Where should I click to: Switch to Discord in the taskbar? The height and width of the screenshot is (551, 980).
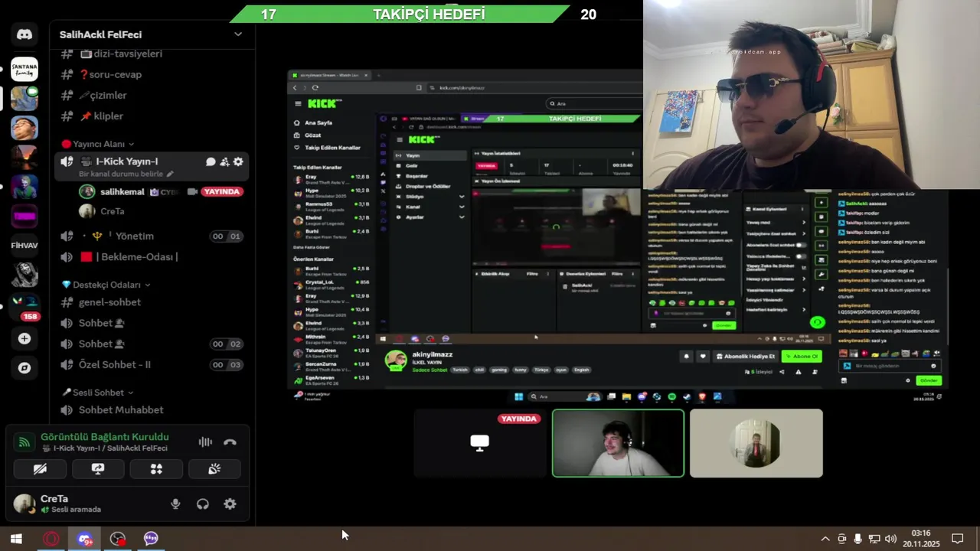pyautogui.click(x=84, y=538)
